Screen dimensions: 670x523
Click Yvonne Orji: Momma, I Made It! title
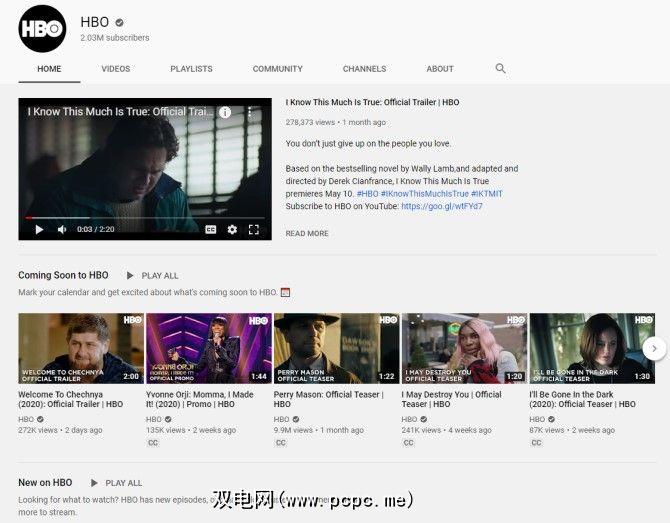[200, 399]
